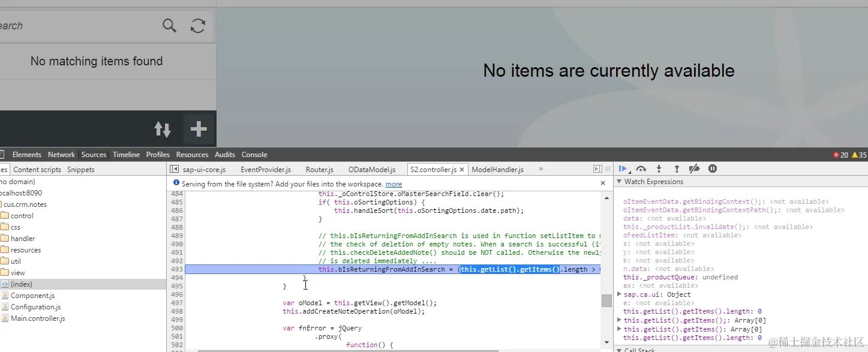868x352 pixels.
Task: Open the EventProvider.js file tab
Action: tap(265, 170)
